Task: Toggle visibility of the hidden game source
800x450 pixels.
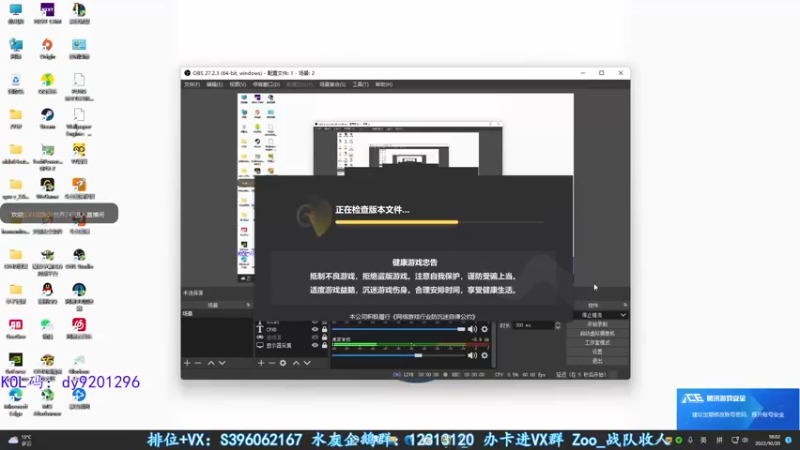Action: tap(315, 337)
